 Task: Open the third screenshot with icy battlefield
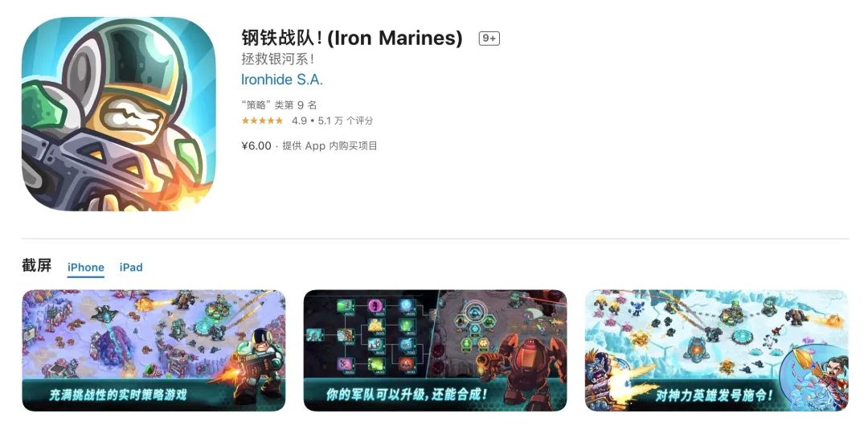(x=716, y=350)
